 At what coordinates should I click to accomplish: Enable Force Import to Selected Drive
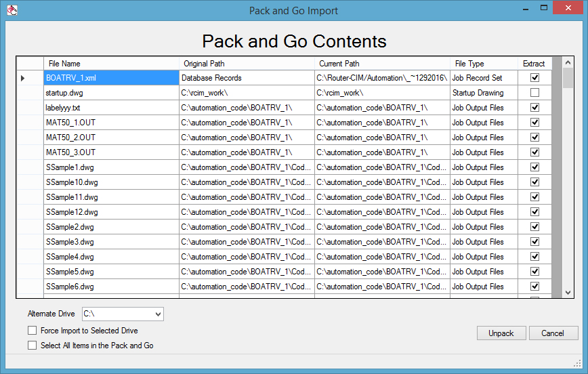33,331
